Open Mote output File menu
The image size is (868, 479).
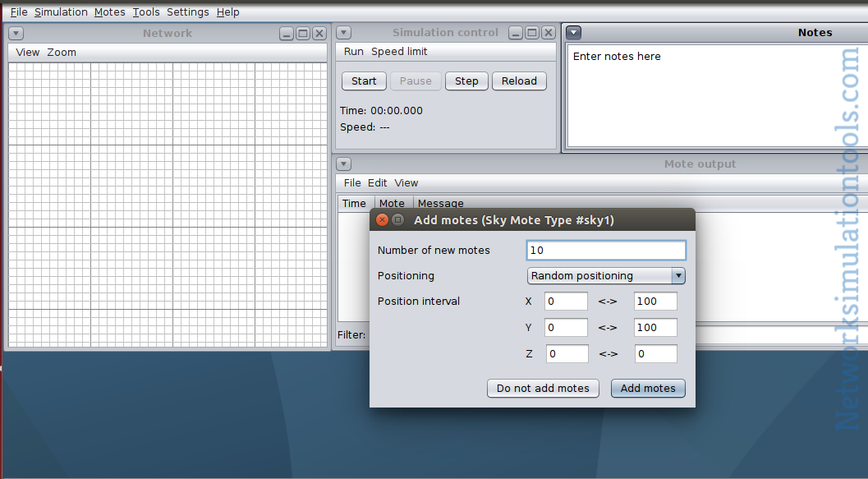(x=352, y=182)
